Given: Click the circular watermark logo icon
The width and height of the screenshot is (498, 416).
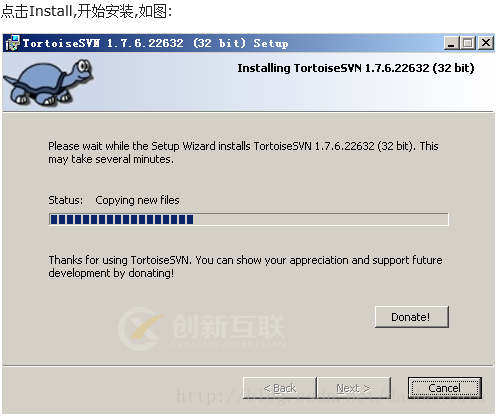Looking at the screenshot, I should click(x=141, y=329).
